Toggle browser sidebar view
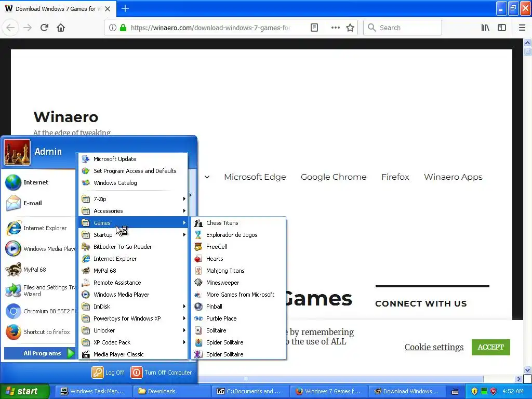Viewport: 532px width, 399px height. [502, 28]
